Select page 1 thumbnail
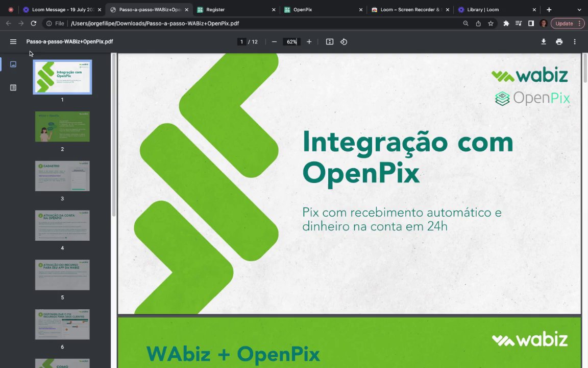 [x=62, y=77]
